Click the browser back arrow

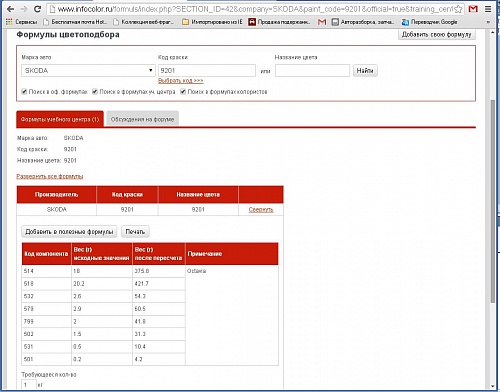point(10,9)
